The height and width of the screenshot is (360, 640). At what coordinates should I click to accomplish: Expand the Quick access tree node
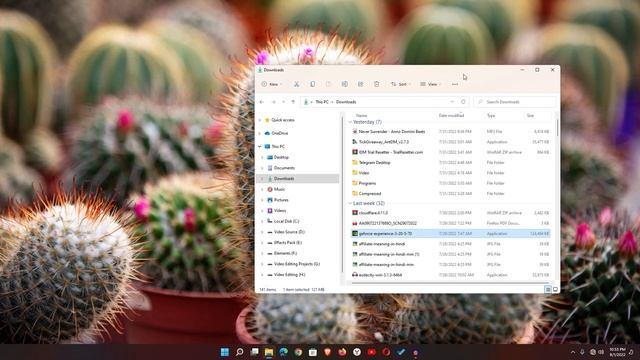tap(260, 120)
